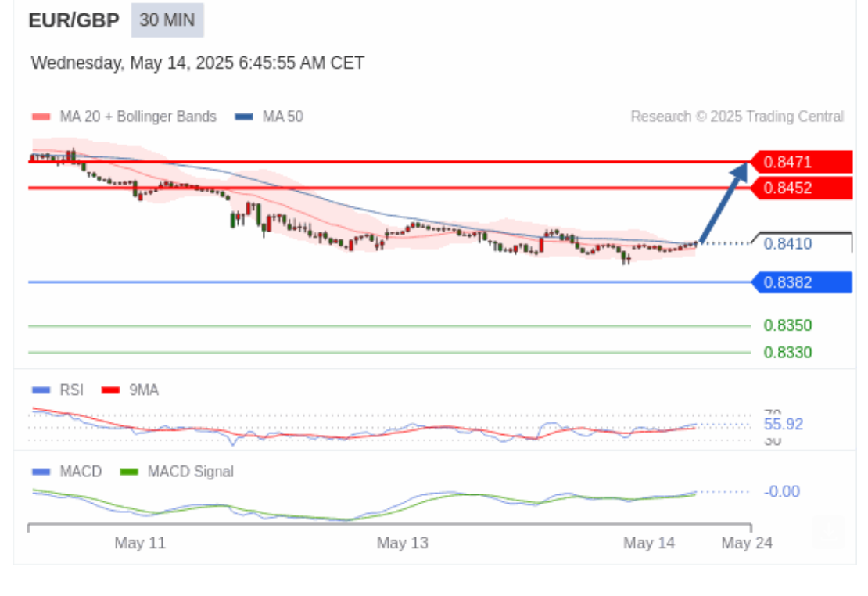Click the 30 MIN timeframe badge
The image size is (868, 596).
tap(167, 20)
